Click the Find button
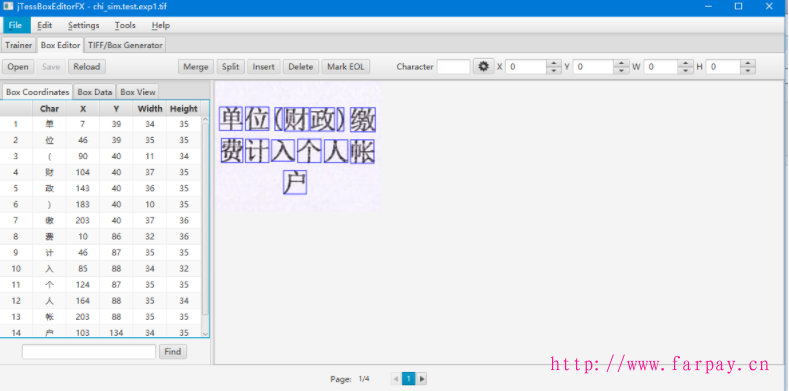The width and height of the screenshot is (789, 391). click(173, 352)
